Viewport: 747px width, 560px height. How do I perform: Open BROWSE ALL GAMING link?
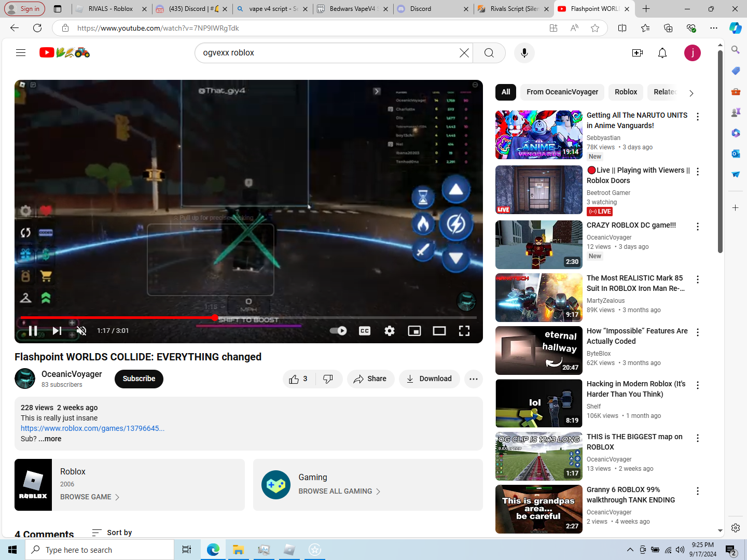coord(340,491)
